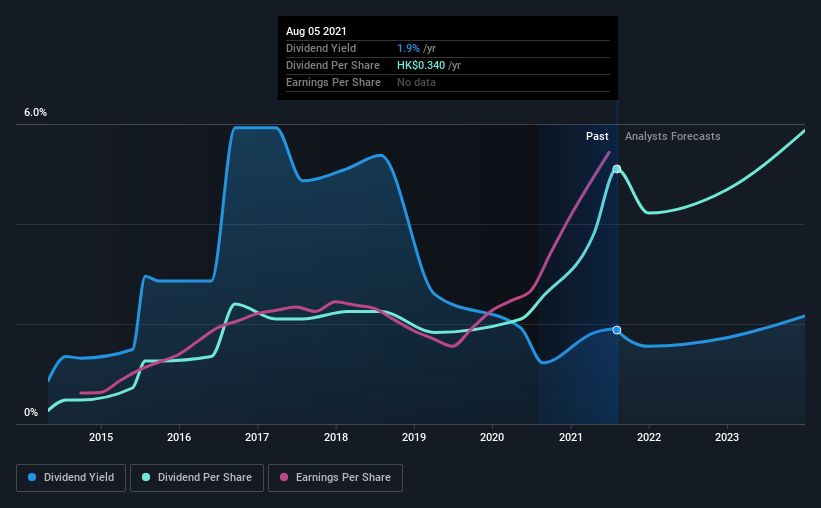The width and height of the screenshot is (821, 508).
Task: Click the 2021 x-axis label
Action: pyautogui.click(x=571, y=437)
